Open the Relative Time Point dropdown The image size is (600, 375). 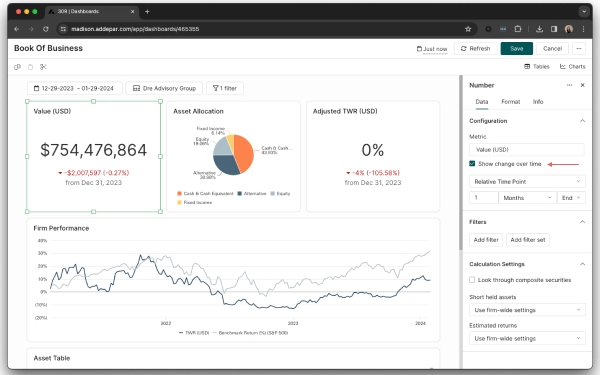527,182
